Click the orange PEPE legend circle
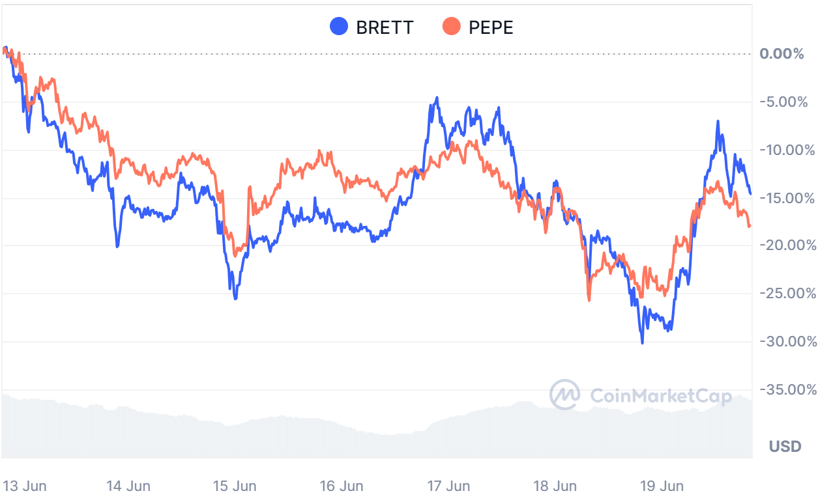This screenshot has height=504, width=833. click(x=451, y=27)
